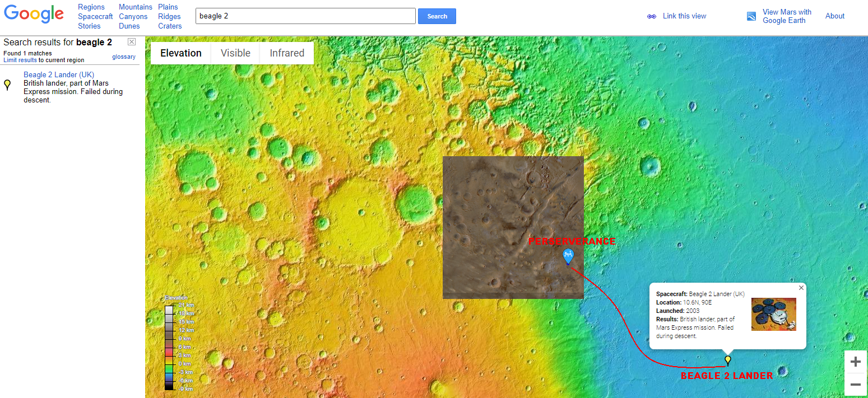Open the Plains category link
This screenshot has height=398, width=868.
pos(168,7)
